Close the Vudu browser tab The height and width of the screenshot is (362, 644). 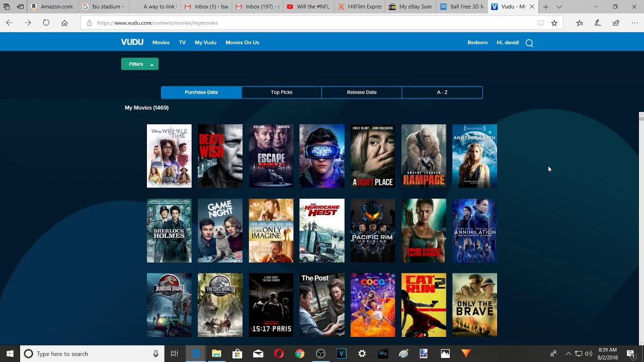click(x=532, y=7)
